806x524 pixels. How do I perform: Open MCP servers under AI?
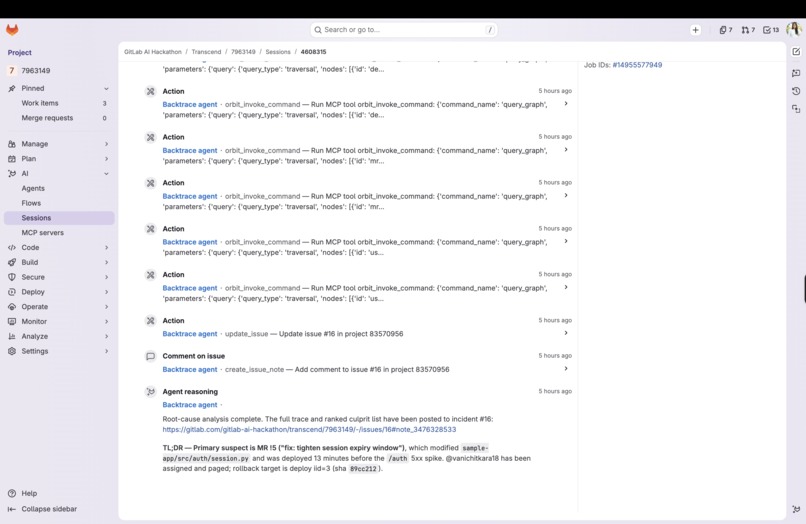pos(59,233)
